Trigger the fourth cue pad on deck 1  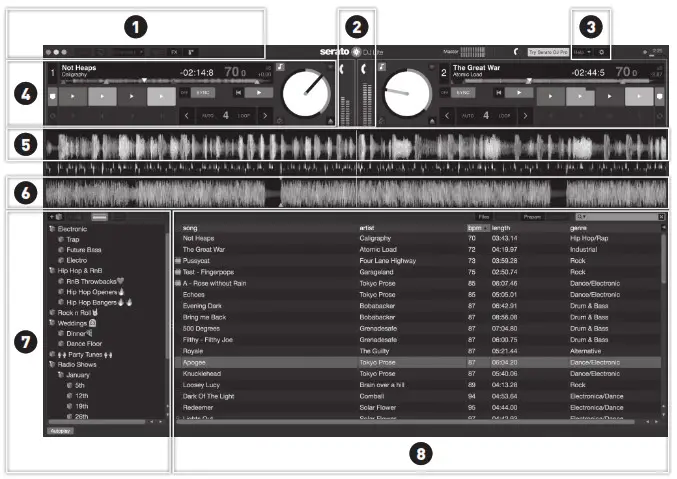[161, 96]
